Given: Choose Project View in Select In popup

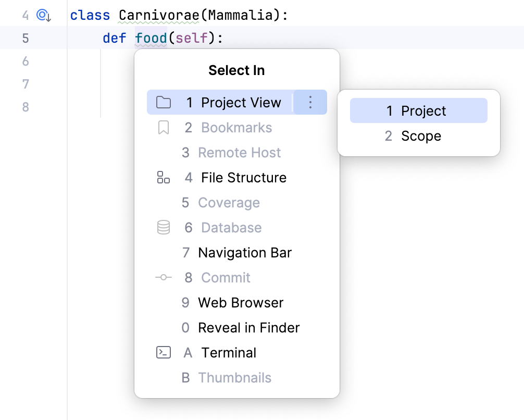Looking at the screenshot, I should click(241, 103).
